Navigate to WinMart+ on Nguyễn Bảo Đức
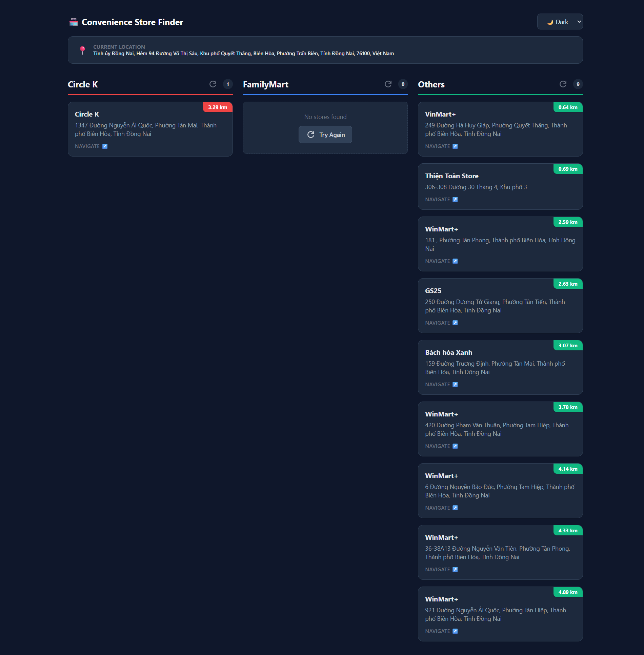Image resolution: width=644 pixels, height=655 pixels. (441, 508)
